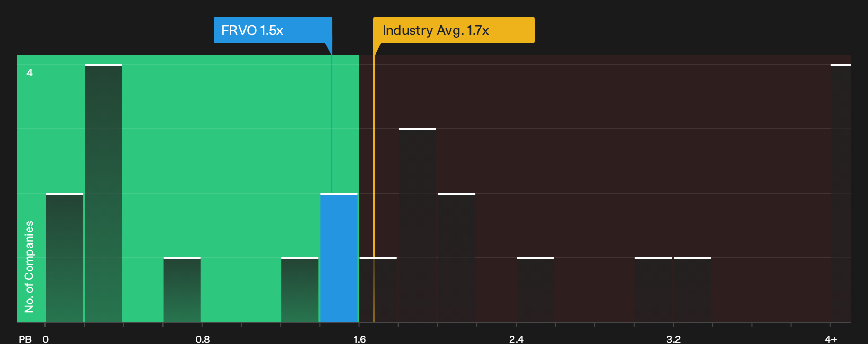Viewport: 868px width, 344px height.
Task: Click the dark bar right of PB 3.2
Action: [x=692, y=290]
